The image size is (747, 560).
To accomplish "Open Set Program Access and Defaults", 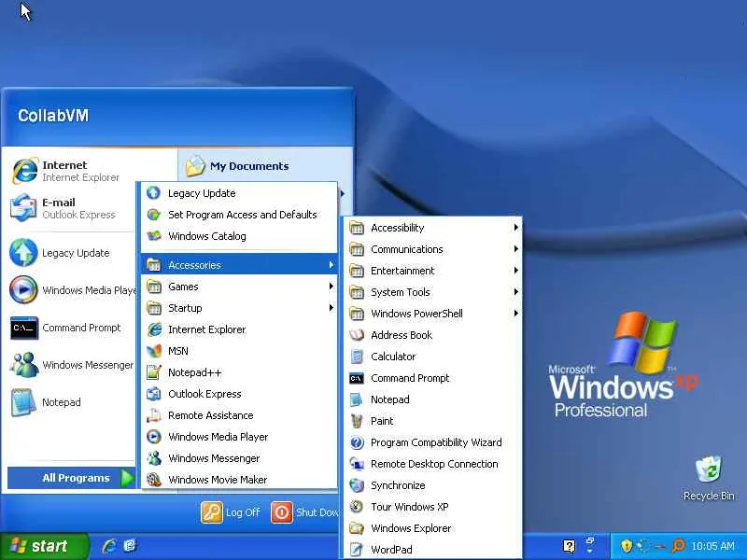I will click(239, 215).
